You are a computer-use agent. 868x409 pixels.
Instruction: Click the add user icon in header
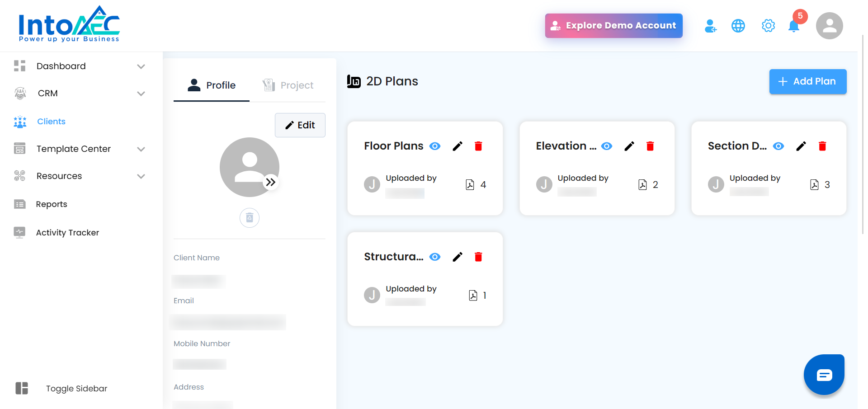point(710,26)
